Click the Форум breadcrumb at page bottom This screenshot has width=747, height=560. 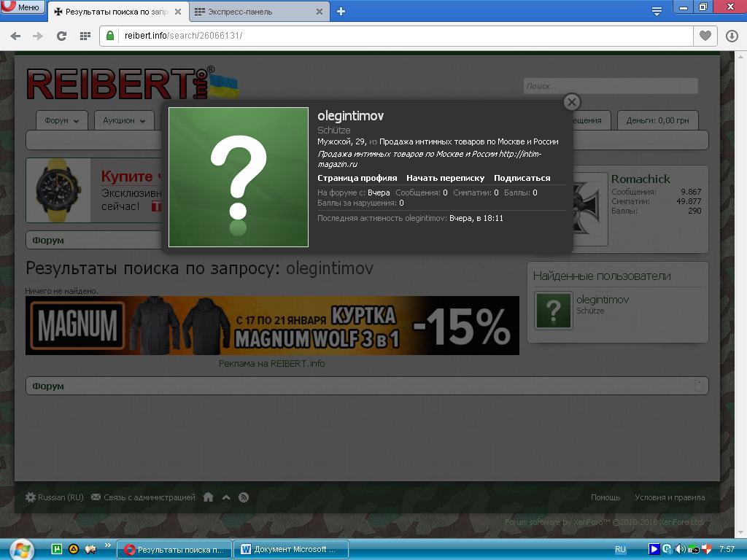tap(48, 386)
